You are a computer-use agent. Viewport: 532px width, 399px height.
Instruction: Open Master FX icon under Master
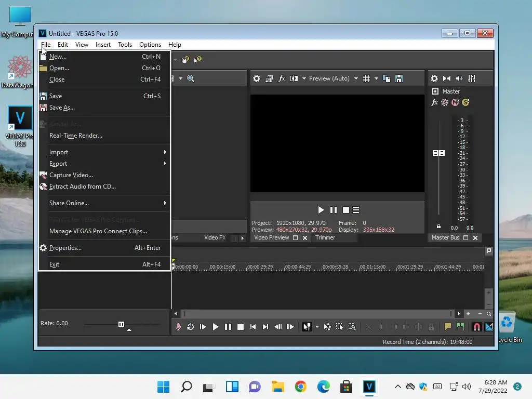coord(434,102)
